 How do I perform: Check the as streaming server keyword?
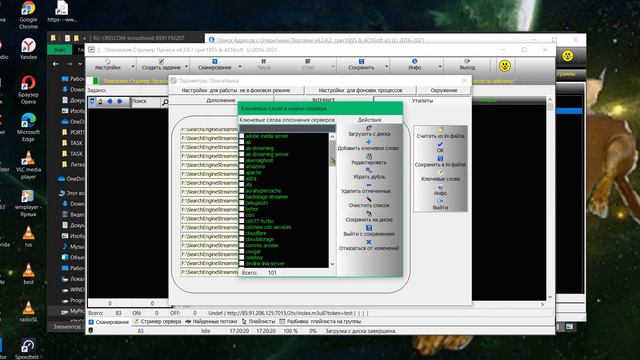pos(242,154)
